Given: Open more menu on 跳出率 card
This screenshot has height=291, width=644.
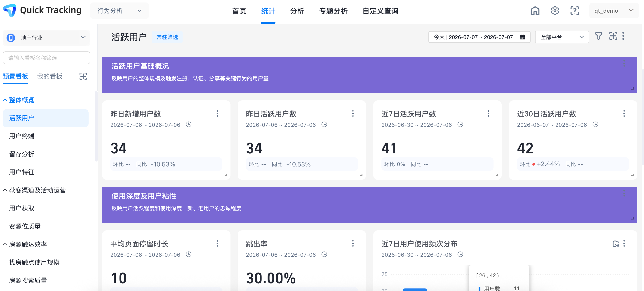Looking at the screenshot, I should (353, 243).
